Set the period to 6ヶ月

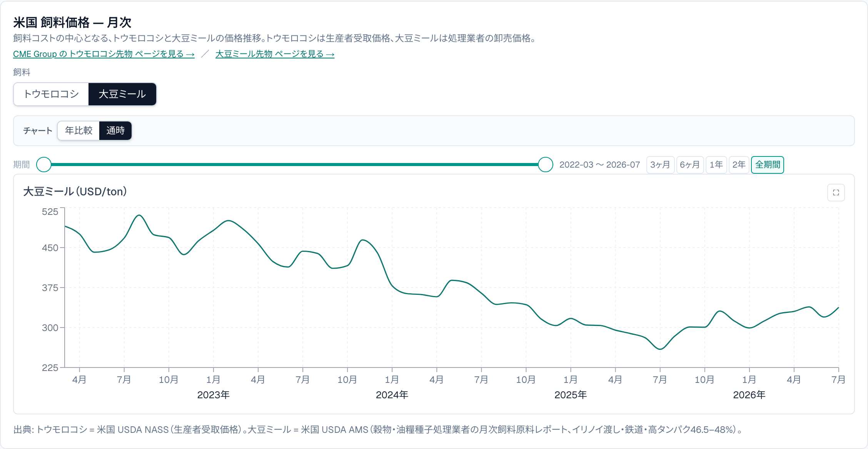pyautogui.click(x=690, y=165)
